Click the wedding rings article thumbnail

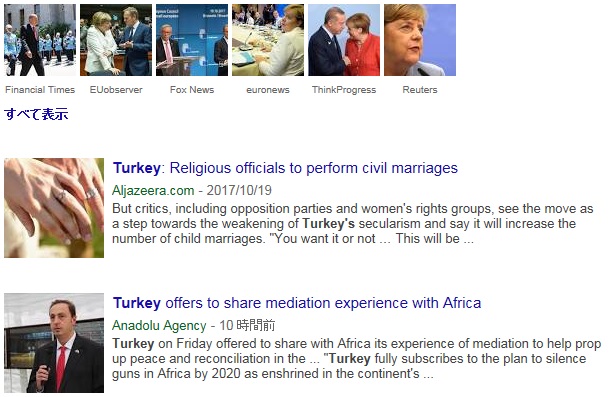(54, 208)
